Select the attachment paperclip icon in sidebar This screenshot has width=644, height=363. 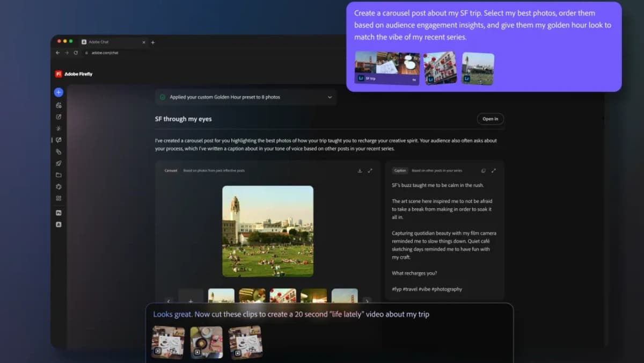[58, 152]
